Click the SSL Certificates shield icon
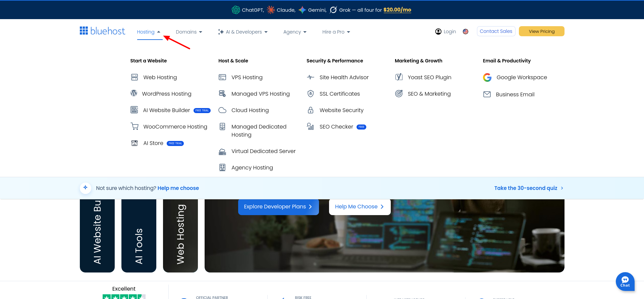Viewport: 644px width, 299px height. [x=311, y=94]
